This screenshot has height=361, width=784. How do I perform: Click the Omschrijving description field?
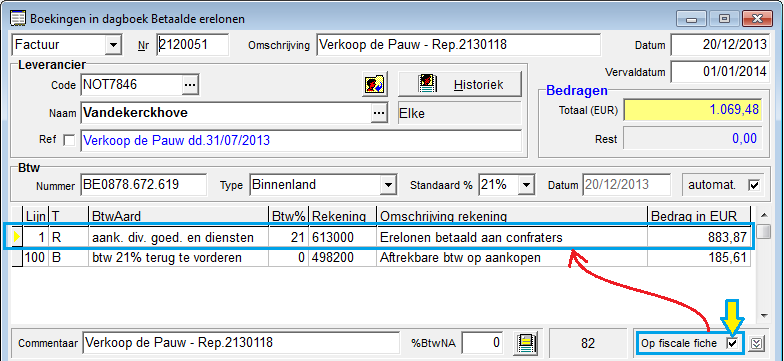458,45
